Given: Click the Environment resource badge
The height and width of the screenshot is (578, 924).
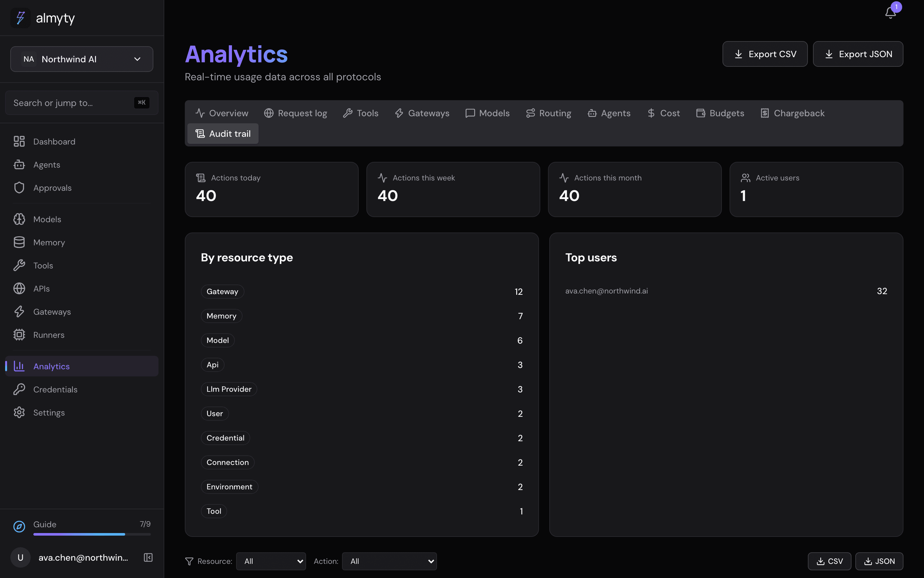Looking at the screenshot, I should click(229, 486).
